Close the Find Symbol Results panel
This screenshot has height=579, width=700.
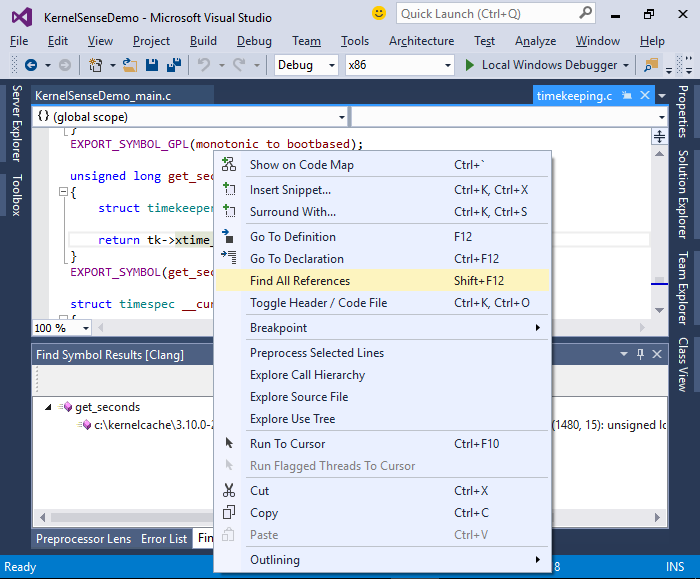click(x=657, y=354)
